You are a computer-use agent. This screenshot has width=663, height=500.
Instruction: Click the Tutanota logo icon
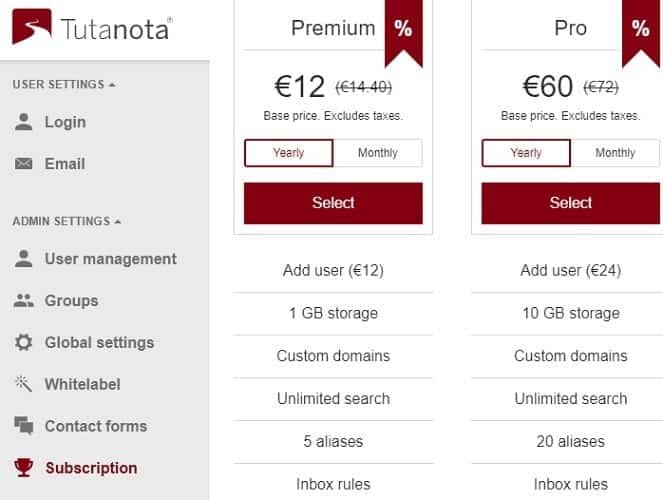point(32,27)
